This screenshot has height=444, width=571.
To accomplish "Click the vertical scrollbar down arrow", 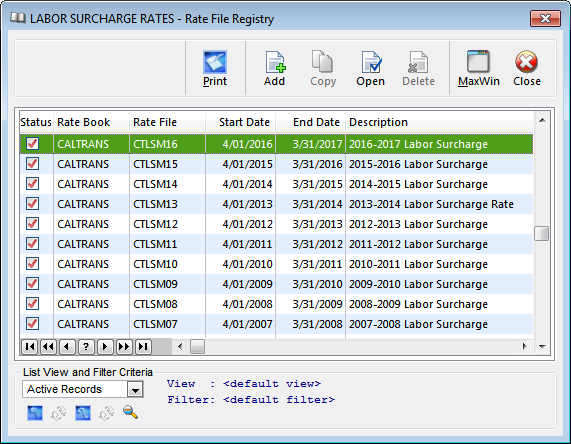I will 542,346.
